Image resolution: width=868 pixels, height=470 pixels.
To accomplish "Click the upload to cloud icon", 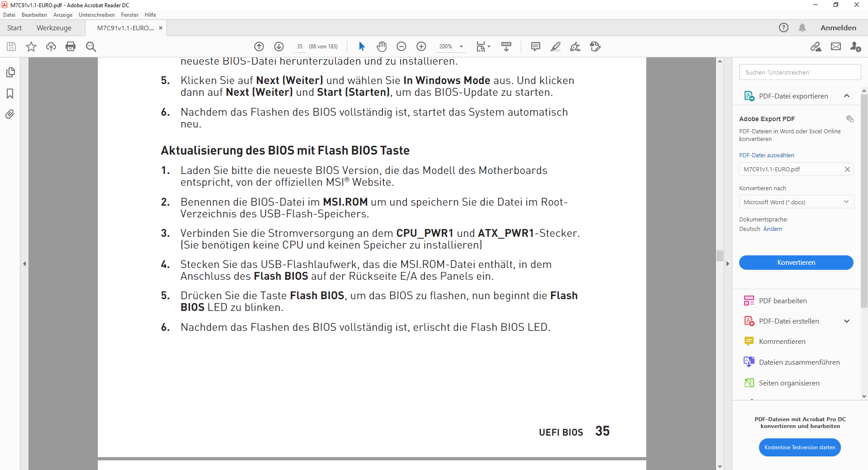I will coord(51,47).
